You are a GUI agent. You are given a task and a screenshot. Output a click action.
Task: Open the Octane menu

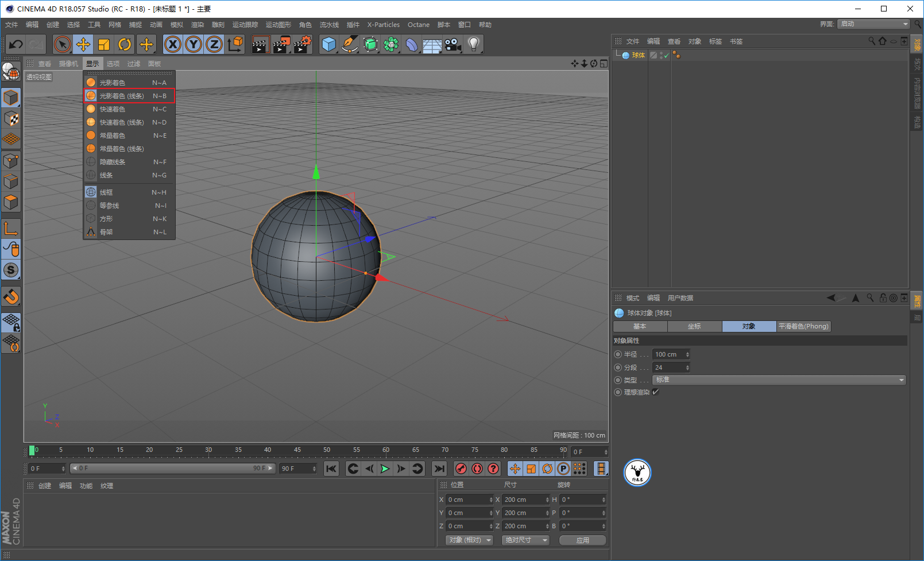(419, 25)
